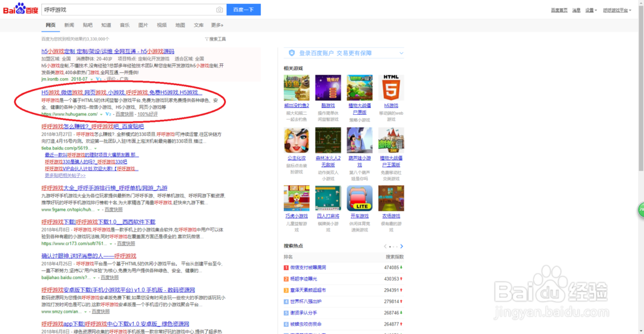Switch to the 贴吧 tab

tap(88, 25)
